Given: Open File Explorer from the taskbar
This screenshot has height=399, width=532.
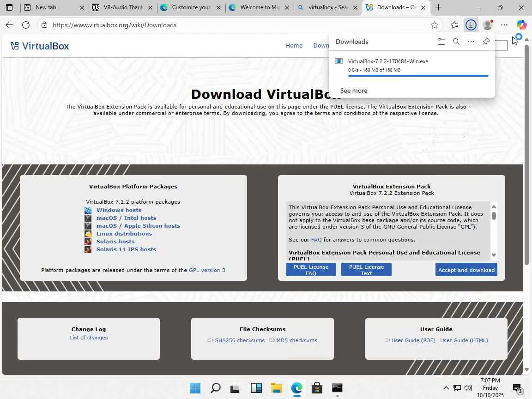Looking at the screenshot, I should [x=276, y=388].
